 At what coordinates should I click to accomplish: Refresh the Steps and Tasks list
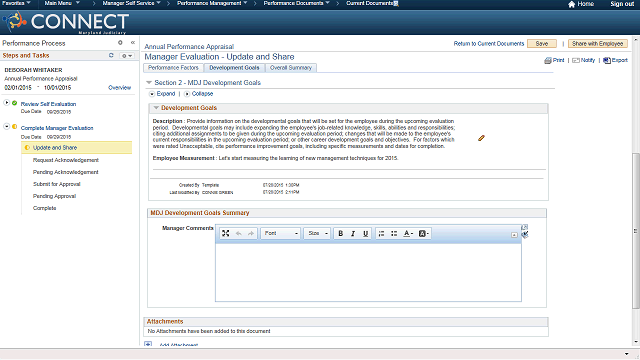point(111,55)
